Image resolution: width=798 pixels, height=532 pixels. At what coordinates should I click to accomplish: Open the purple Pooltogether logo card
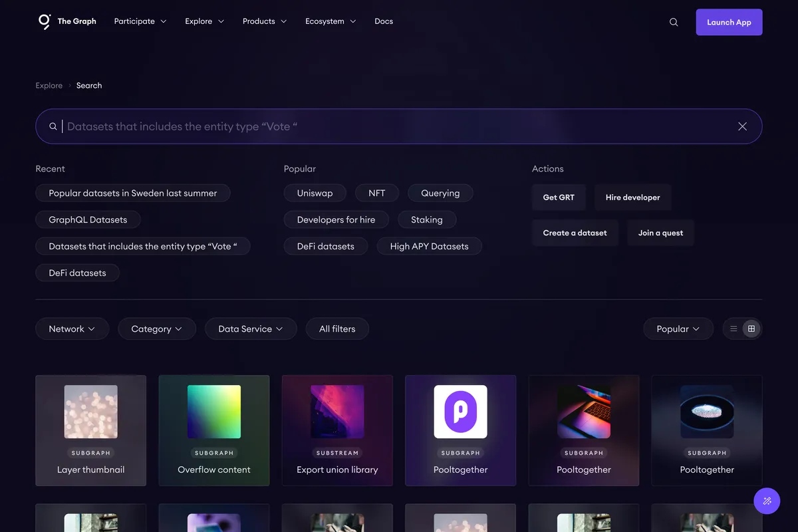(460, 430)
